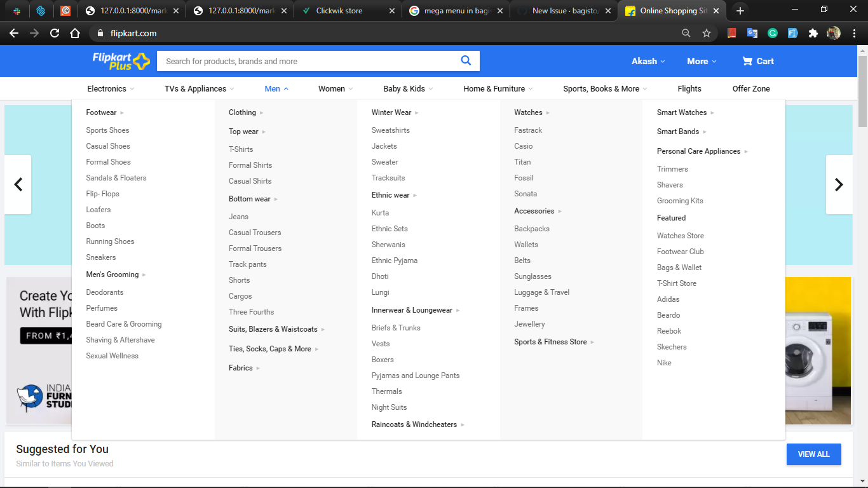The image size is (868, 488).
Task: Open the shopping Cart icon
Action: (x=747, y=61)
